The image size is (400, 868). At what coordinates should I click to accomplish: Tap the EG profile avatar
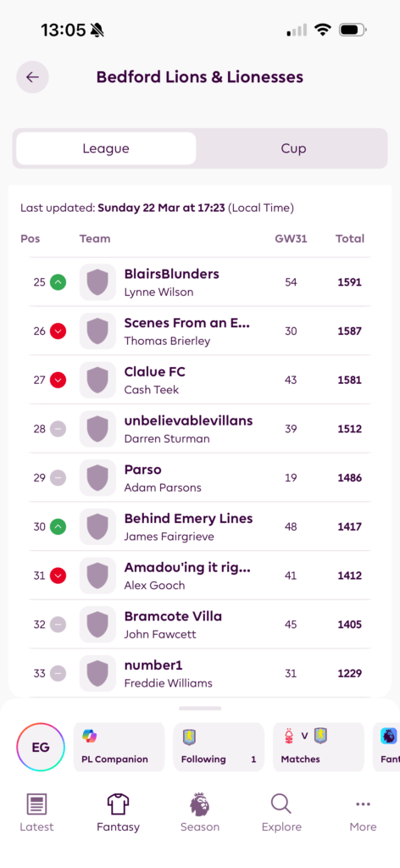[41, 747]
